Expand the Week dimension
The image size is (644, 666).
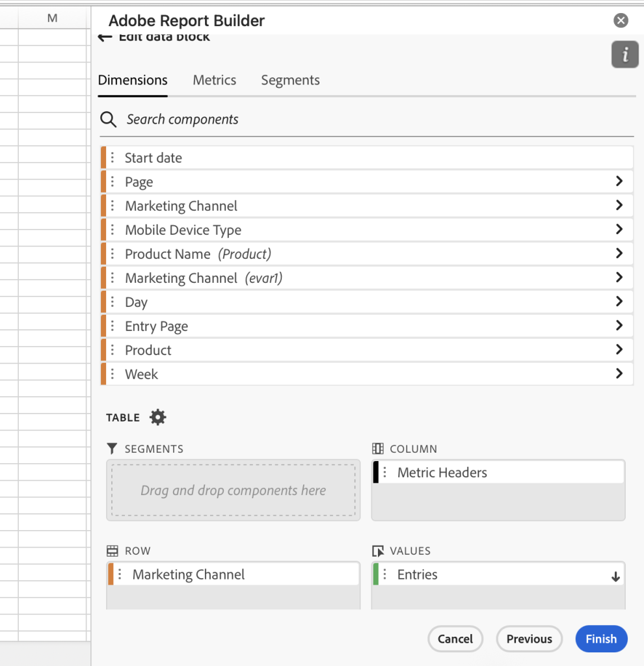click(619, 374)
